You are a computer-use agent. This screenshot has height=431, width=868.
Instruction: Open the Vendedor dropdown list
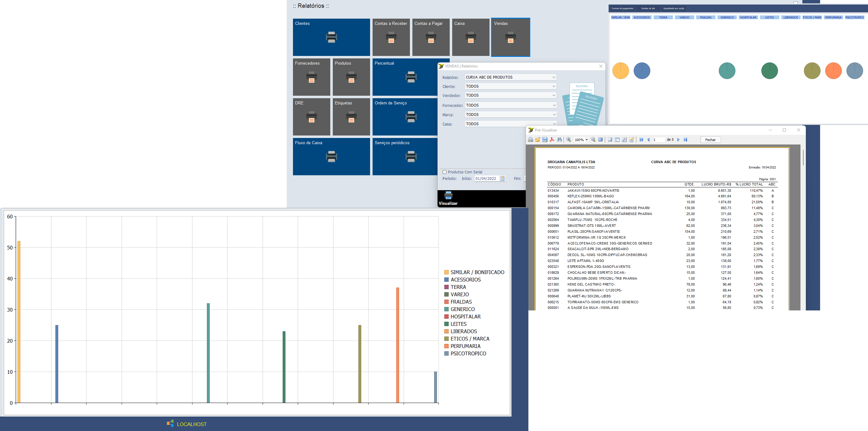[x=554, y=96]
